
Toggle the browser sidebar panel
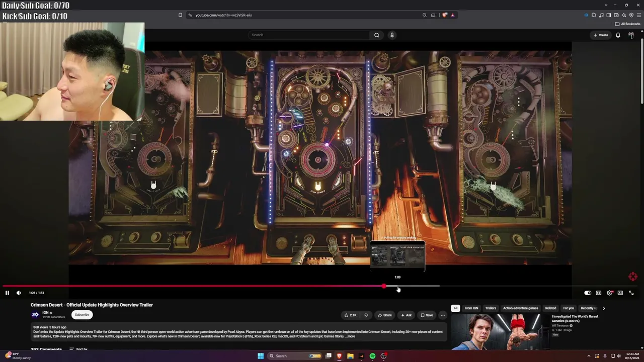(609, 15)
